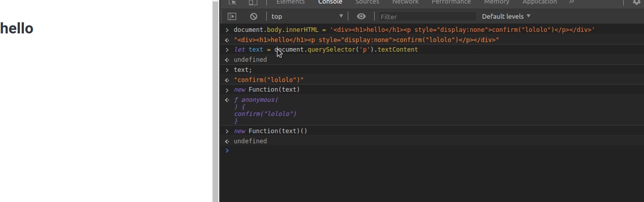Create live expression with eye icon
The width and height of the screenshot is (644, 202).
coord(361,16)
